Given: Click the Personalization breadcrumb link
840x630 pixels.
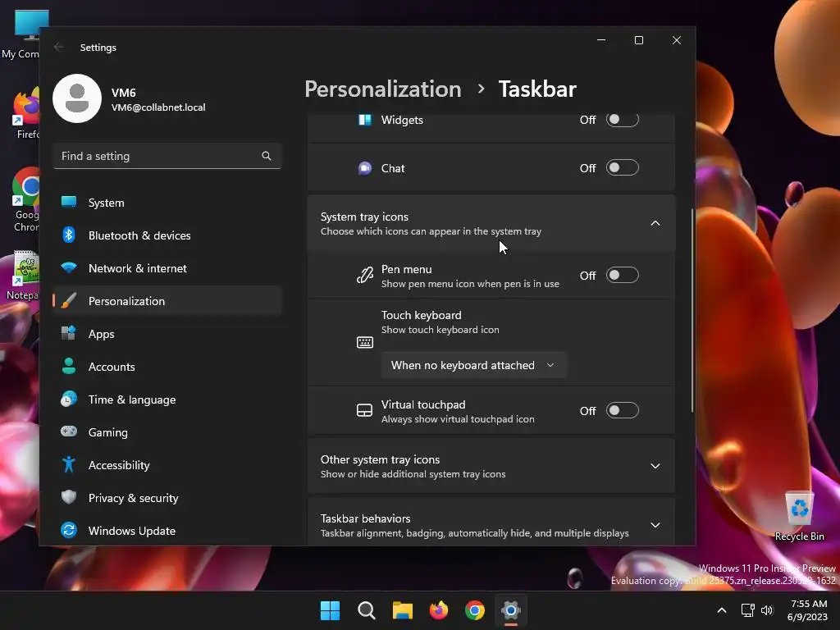Looking at the screenshot, I should click(382, 89).
